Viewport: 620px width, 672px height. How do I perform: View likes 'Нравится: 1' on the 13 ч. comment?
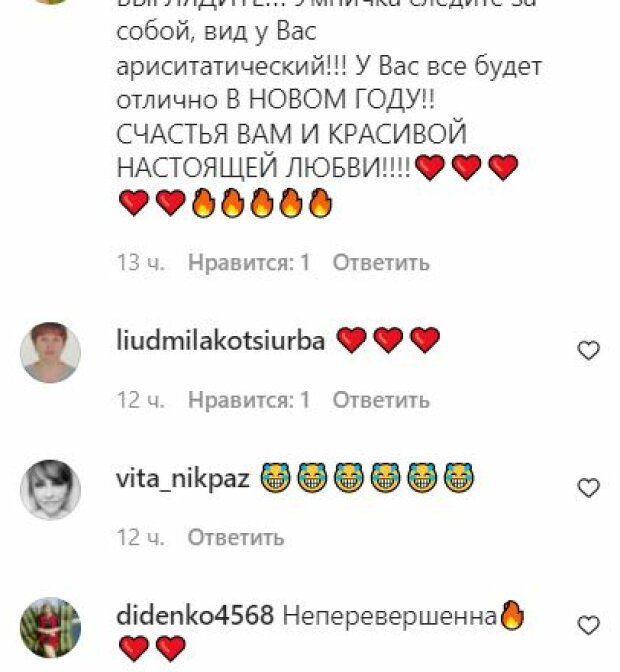pyautogui.click(x=249, y=262)
